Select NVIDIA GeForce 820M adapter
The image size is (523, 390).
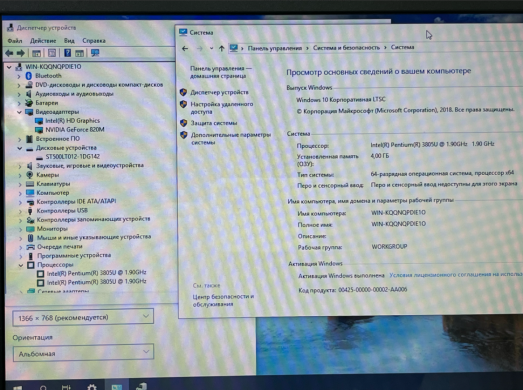tap(75, 129)
